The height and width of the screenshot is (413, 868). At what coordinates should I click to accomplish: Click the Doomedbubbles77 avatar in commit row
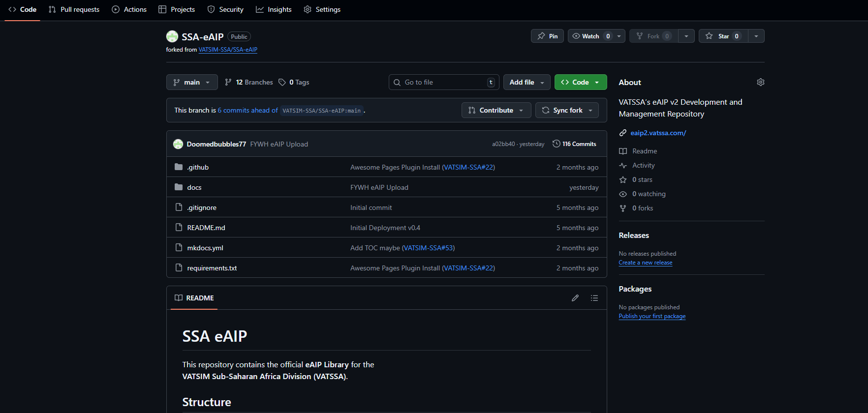pos(178,144)
